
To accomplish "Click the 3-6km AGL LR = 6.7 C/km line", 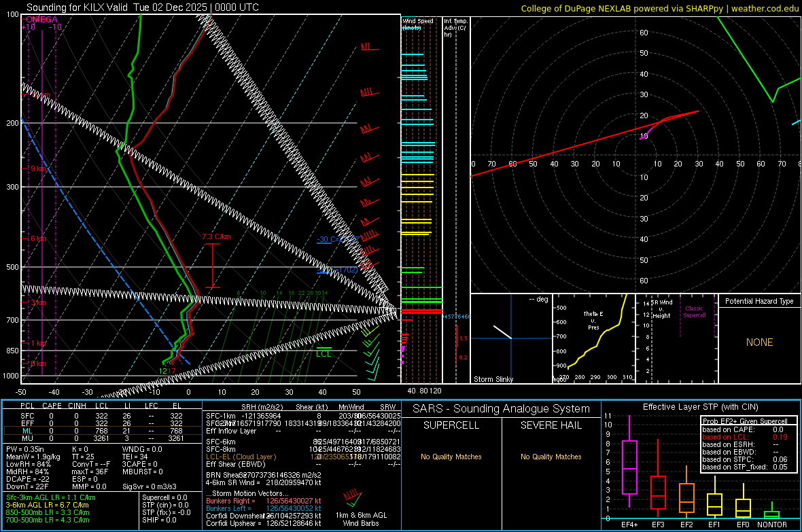I will click(x=47, y=505).
